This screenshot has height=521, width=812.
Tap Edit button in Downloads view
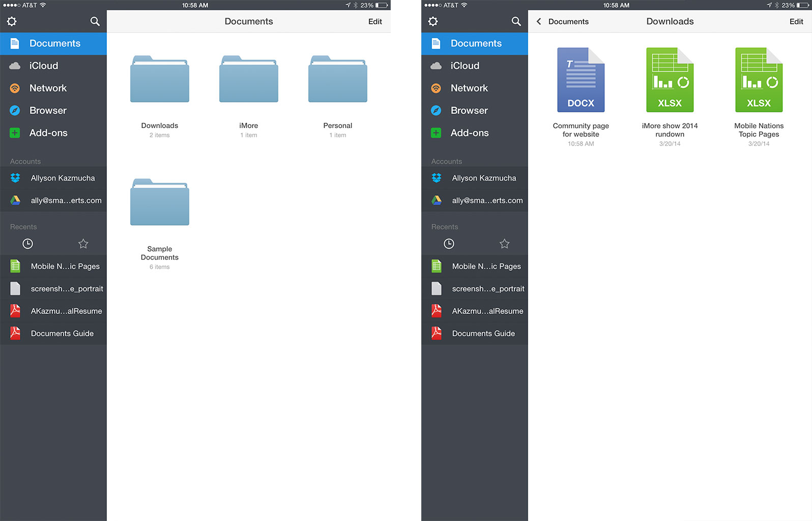click(x=797, y=21)
